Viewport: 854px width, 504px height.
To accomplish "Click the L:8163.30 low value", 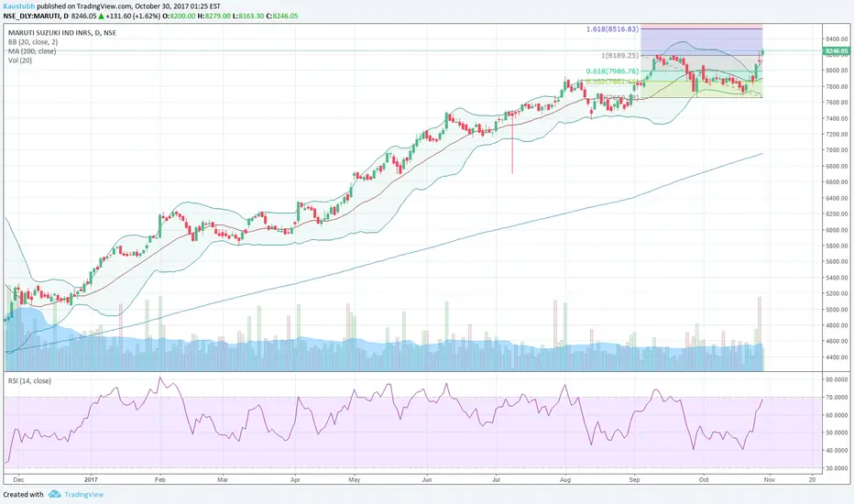I will click(x=247, y=16).
